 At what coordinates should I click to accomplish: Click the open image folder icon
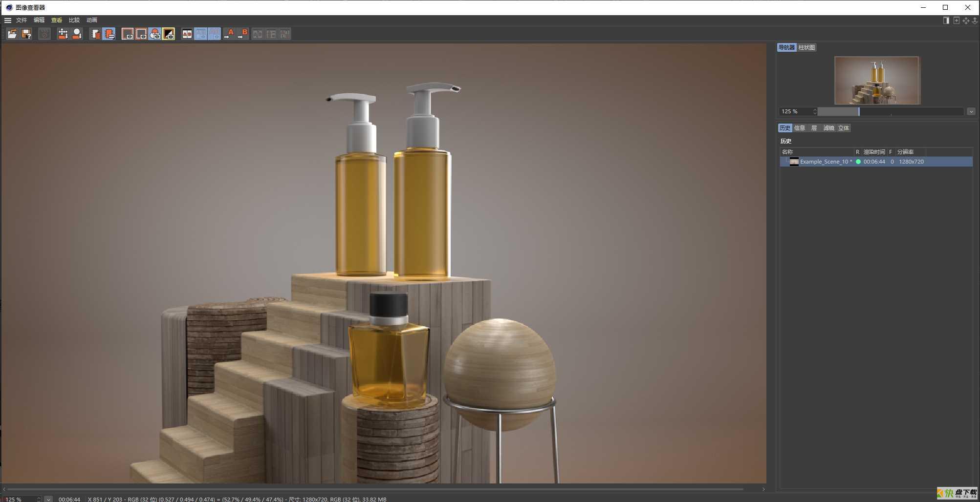12,34
